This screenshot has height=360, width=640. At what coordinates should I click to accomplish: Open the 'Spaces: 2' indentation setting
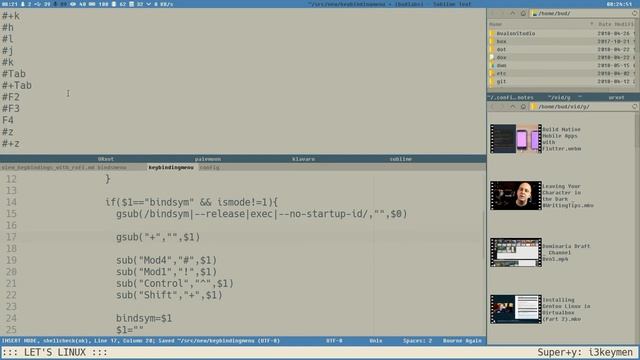[x=417, y=340]
